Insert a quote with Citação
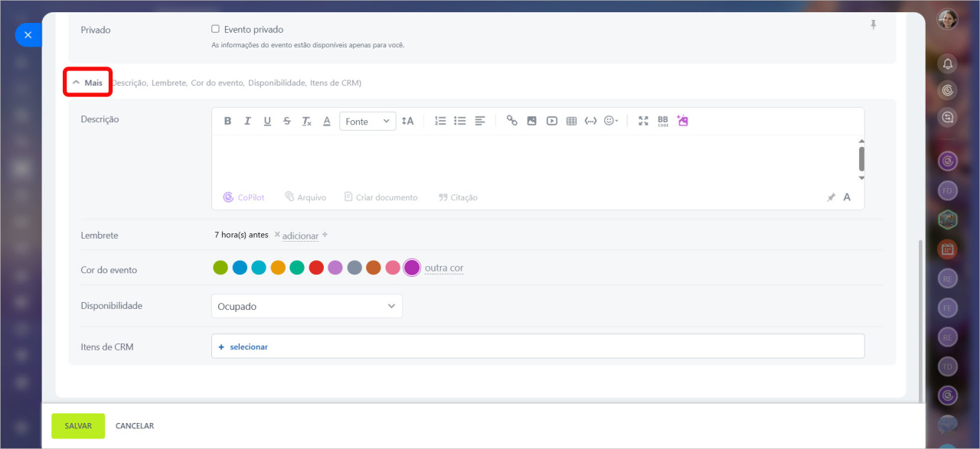The width and height of the screenshot is (980, 449). (458, 197)
